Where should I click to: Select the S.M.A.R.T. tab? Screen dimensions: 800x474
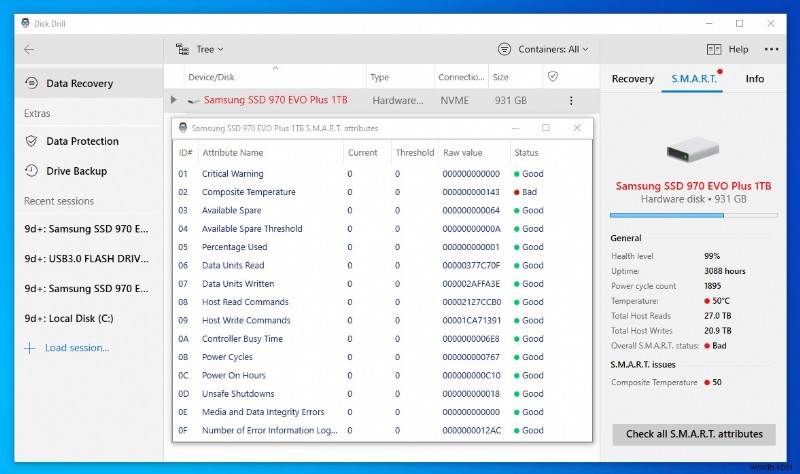point(692,79)
